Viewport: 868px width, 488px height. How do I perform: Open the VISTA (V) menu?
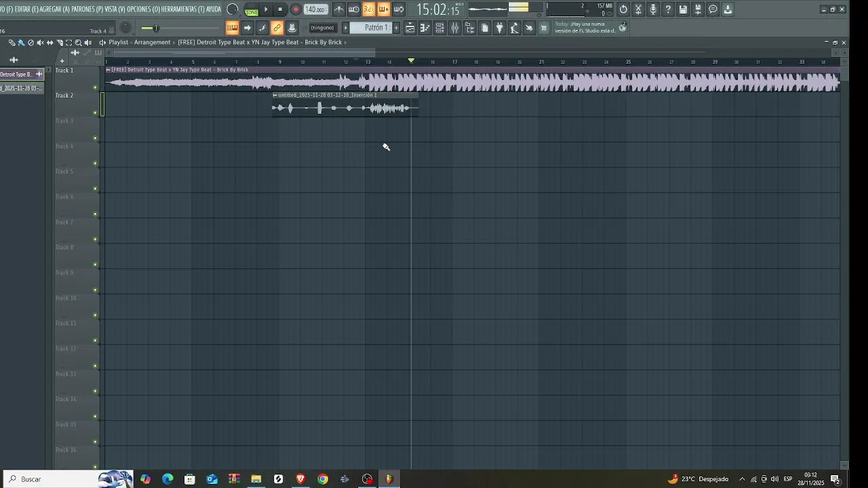click(x=115, y=9)
